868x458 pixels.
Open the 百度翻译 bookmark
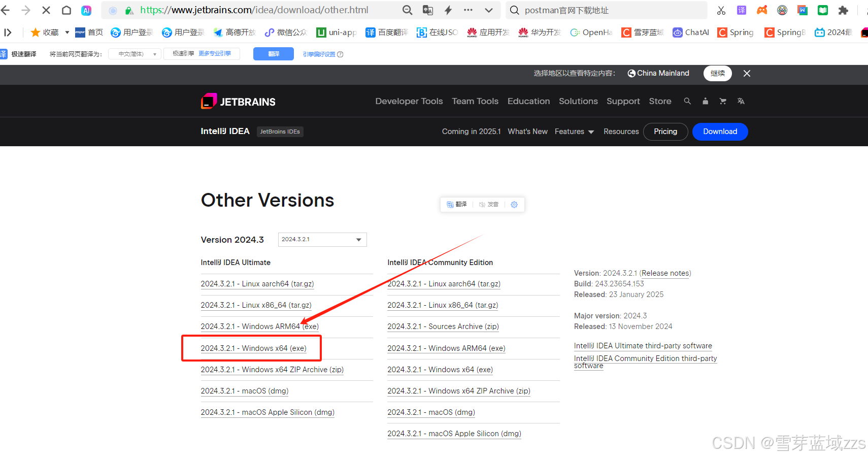[387, 32]
